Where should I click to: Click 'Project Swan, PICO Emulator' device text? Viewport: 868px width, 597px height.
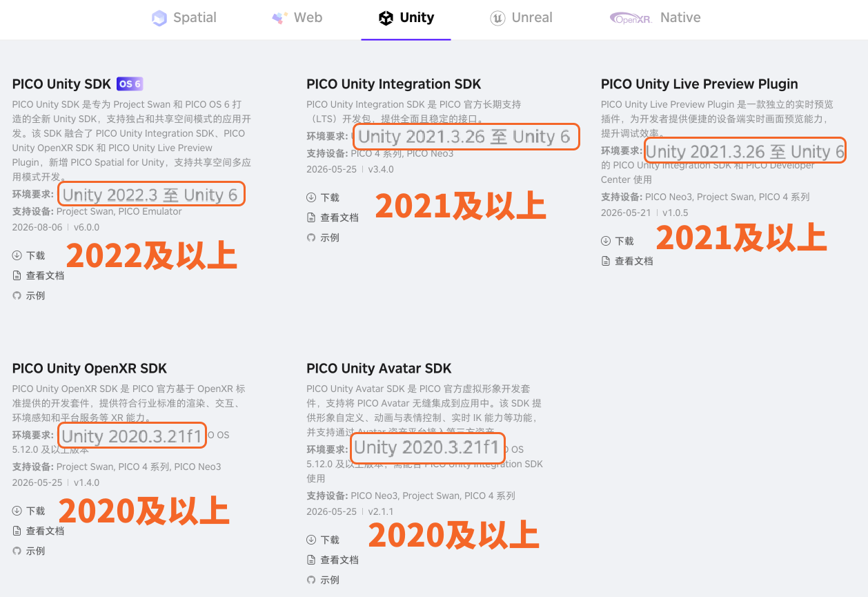click(x=119, y=211)
